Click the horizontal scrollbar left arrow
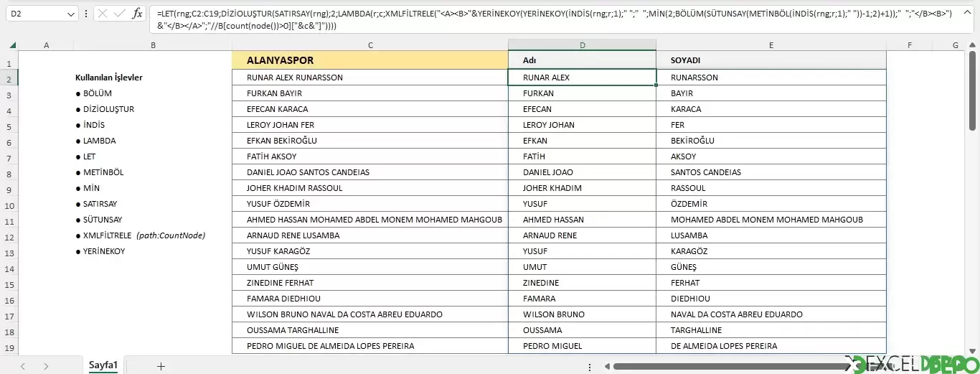 coord(608,366)
